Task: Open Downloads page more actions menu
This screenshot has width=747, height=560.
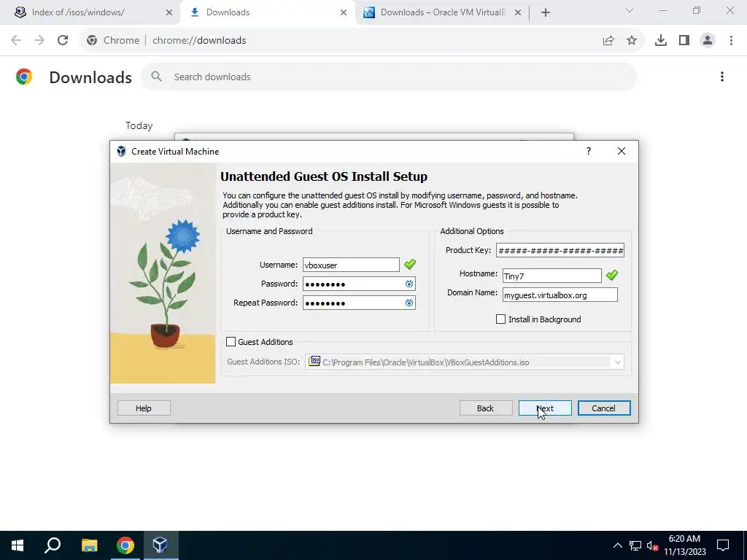Action: point(722,77)
